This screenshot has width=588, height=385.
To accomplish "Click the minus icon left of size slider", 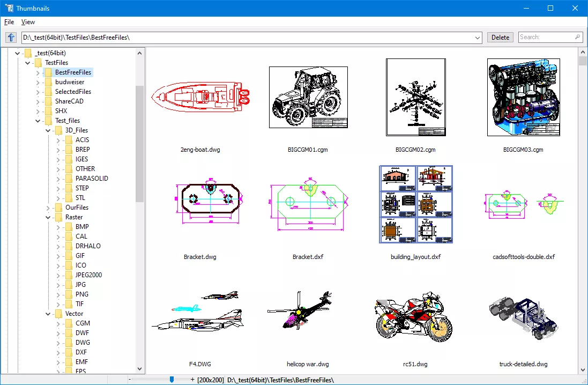I will (x=130, y=380).
